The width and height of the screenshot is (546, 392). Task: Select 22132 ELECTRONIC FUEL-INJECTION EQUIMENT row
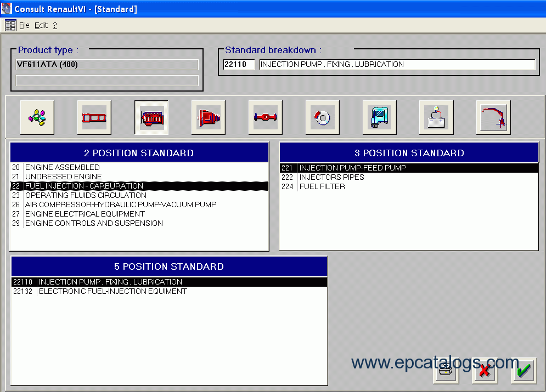(112, 291)
